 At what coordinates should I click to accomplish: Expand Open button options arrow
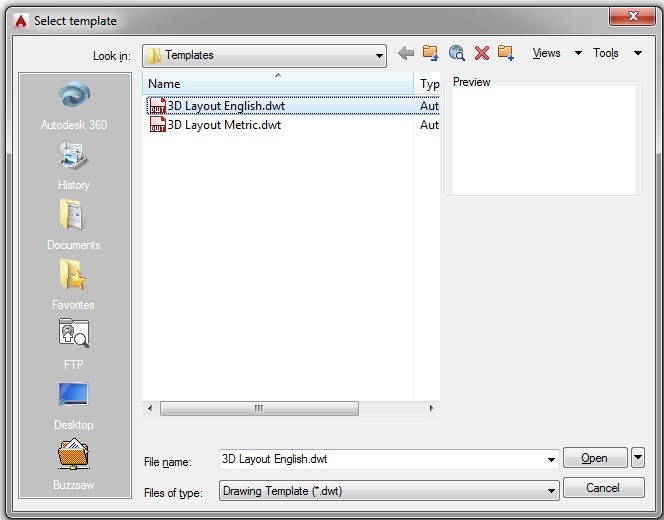638,458
